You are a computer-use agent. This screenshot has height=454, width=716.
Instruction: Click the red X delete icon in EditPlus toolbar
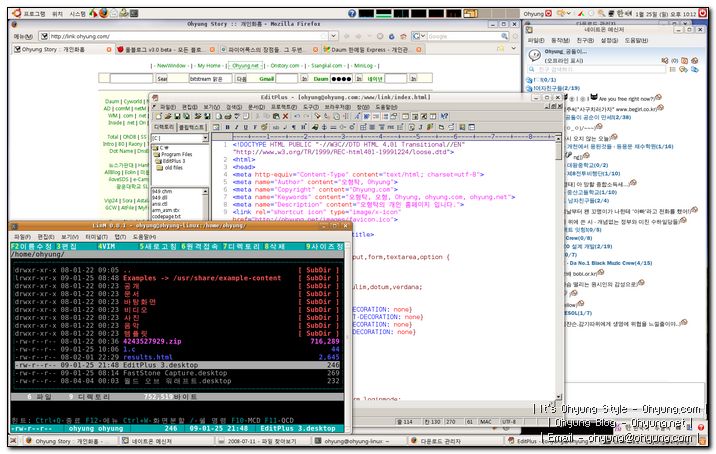285,116
